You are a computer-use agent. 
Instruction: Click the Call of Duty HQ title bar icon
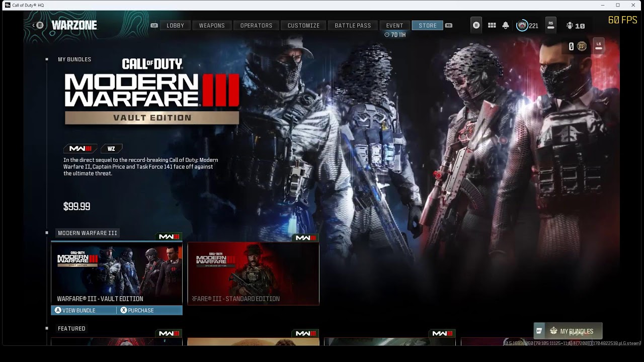pyautogui.click(x=8, y=5)
